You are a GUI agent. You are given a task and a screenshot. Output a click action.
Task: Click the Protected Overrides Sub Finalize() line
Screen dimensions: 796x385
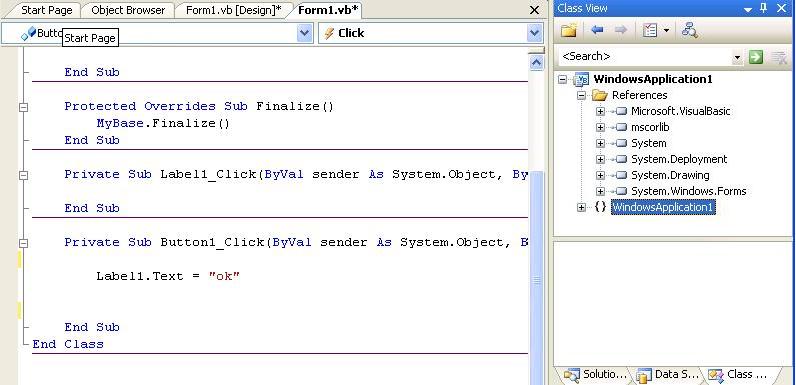tap(199, 106)
